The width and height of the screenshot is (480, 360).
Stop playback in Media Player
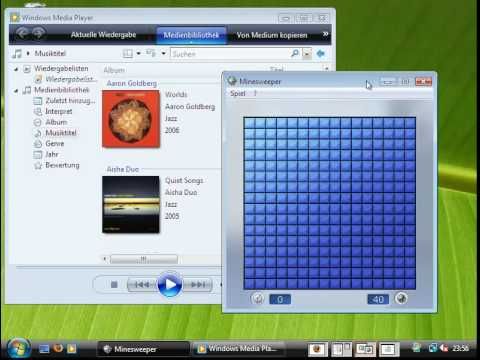(114, 285)
